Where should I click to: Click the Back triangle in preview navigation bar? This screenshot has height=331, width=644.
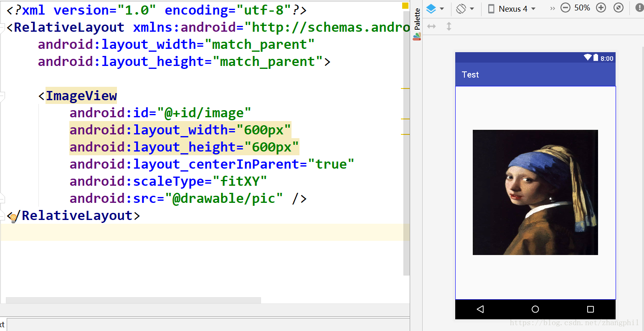click(x=480, y=309)
